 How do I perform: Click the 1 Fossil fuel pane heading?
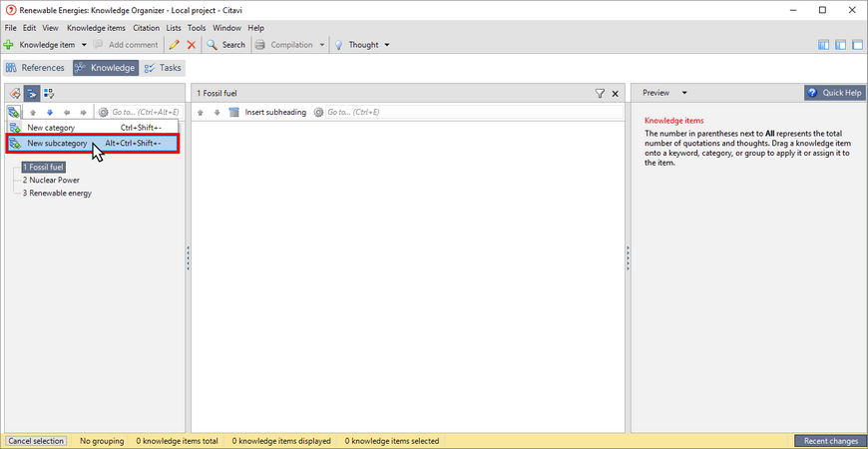tap(217, 94)
